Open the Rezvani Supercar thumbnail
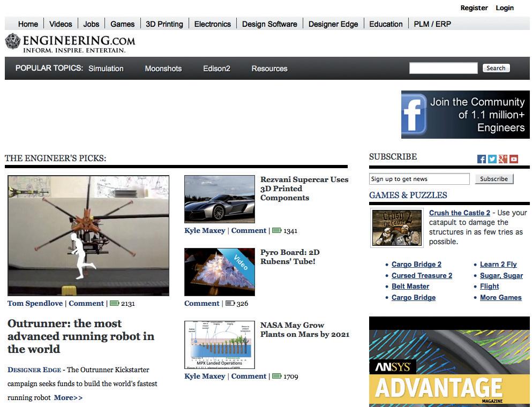The height and width of the screenshot is (407, 532). [220, 199]
